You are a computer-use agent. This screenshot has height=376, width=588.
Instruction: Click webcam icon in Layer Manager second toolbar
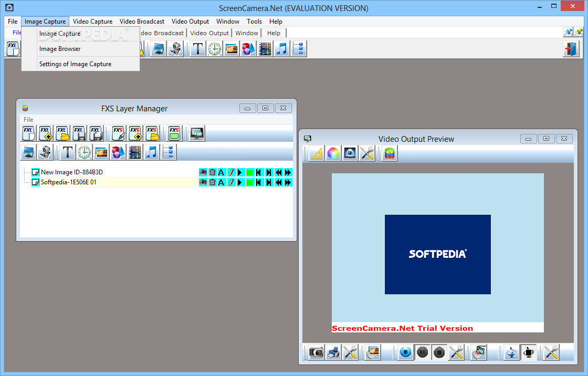(45, 152)
